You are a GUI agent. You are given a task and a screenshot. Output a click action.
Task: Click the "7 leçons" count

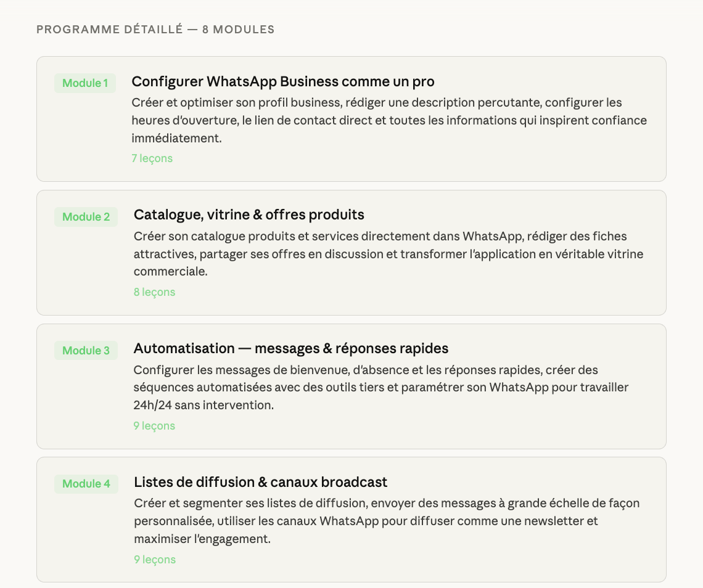coord(152,158)
